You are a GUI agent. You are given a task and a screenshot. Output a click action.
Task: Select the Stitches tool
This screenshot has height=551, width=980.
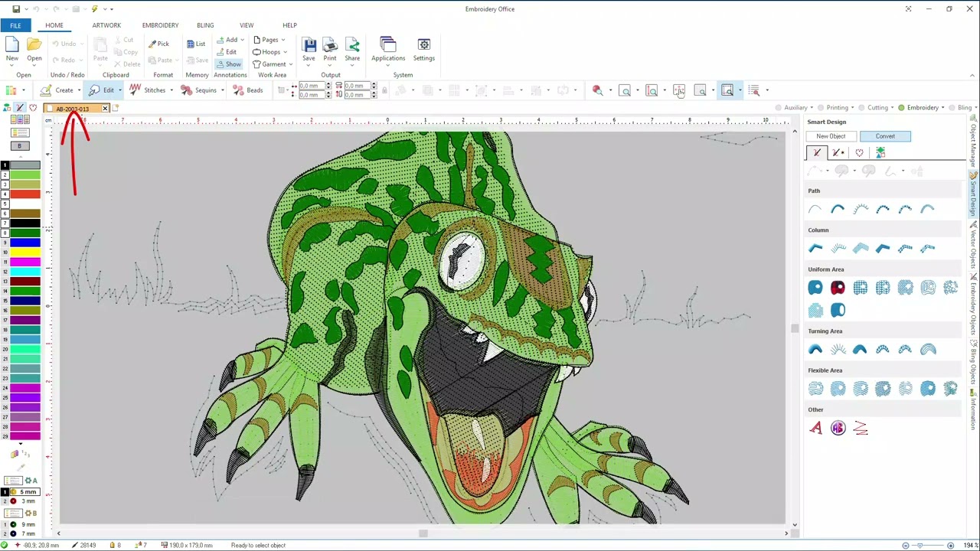coord(148,90)
